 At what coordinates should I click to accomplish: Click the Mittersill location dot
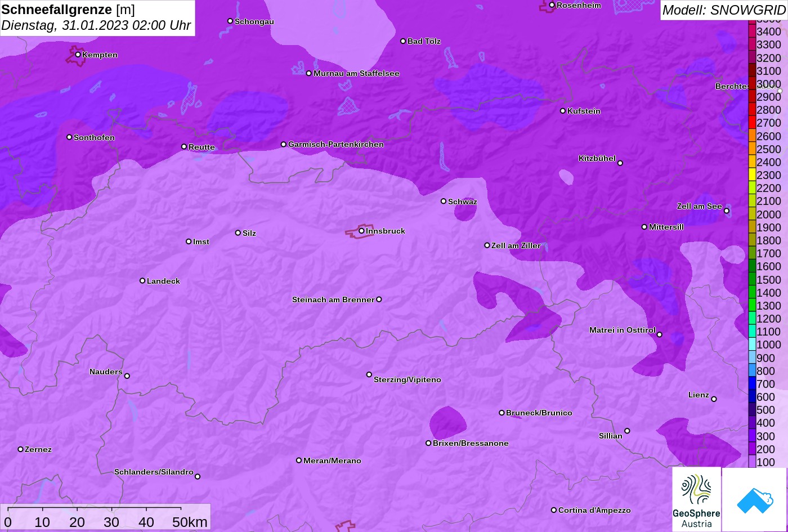644,227
